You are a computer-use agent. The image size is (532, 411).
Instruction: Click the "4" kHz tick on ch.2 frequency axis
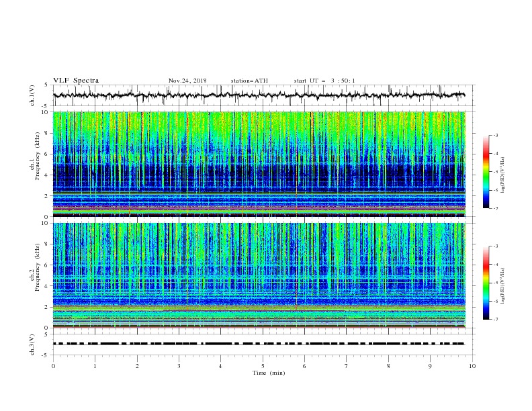[47, 286]
